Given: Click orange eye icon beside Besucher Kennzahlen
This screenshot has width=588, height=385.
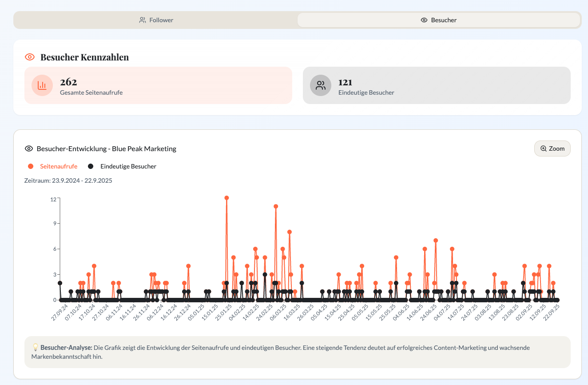Looking at the screenshot, I should click(x=30, y=57).
